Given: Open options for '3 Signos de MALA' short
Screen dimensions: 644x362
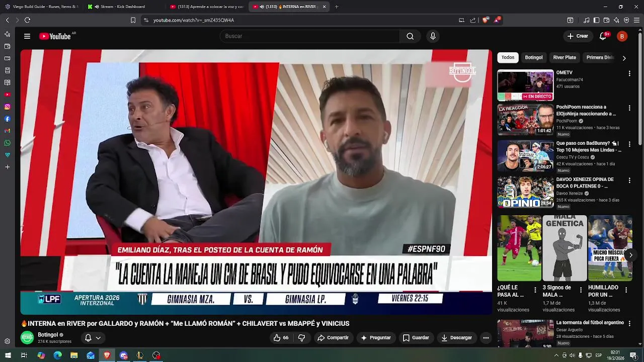Looking at the screenshot, I should pyautogui.click(x=581, y=290).
